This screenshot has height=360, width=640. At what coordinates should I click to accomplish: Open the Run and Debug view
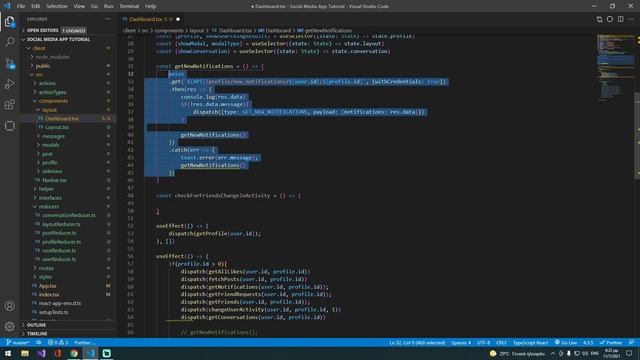[x=9, y=84]
